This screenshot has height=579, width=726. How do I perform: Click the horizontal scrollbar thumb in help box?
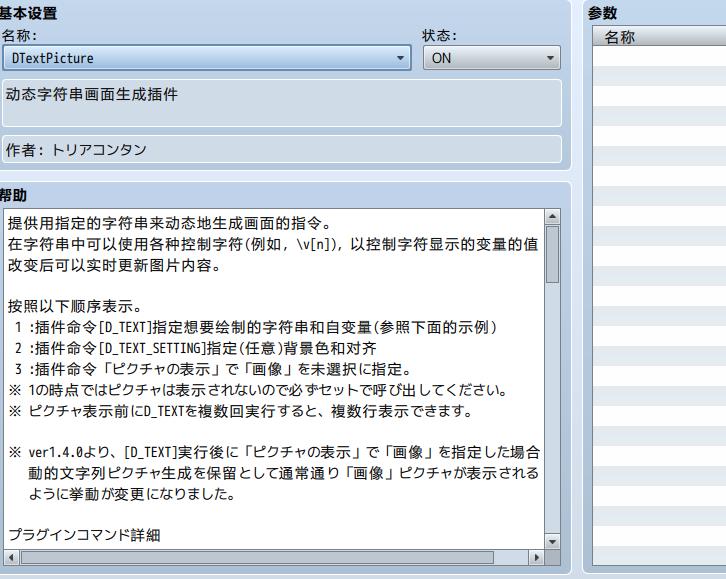click(x=257, y=557)
